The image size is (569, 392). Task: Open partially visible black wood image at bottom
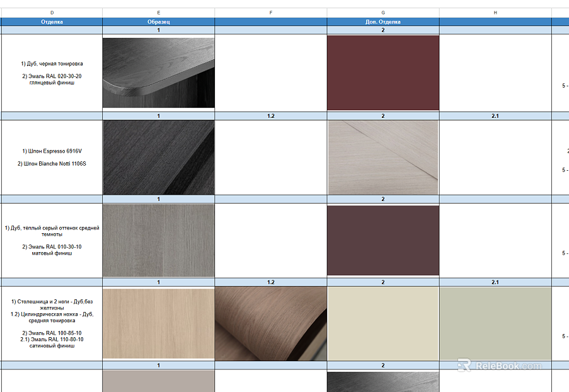(383, 382)
